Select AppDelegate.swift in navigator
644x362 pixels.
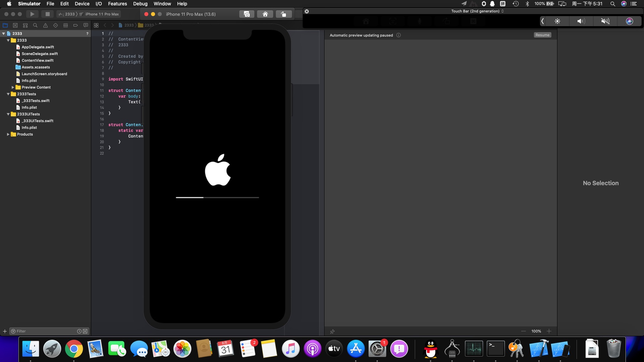(38, 47)
